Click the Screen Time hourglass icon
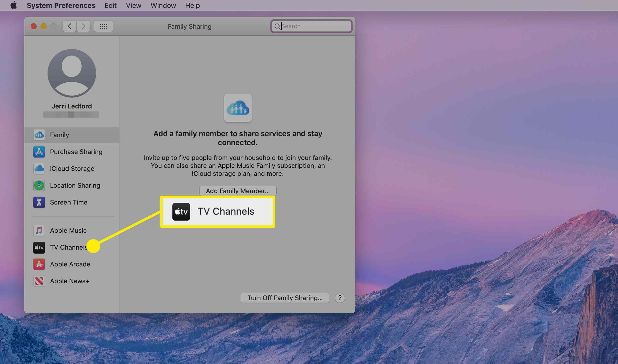Screen dimensions: 618x364 (39, 202)
